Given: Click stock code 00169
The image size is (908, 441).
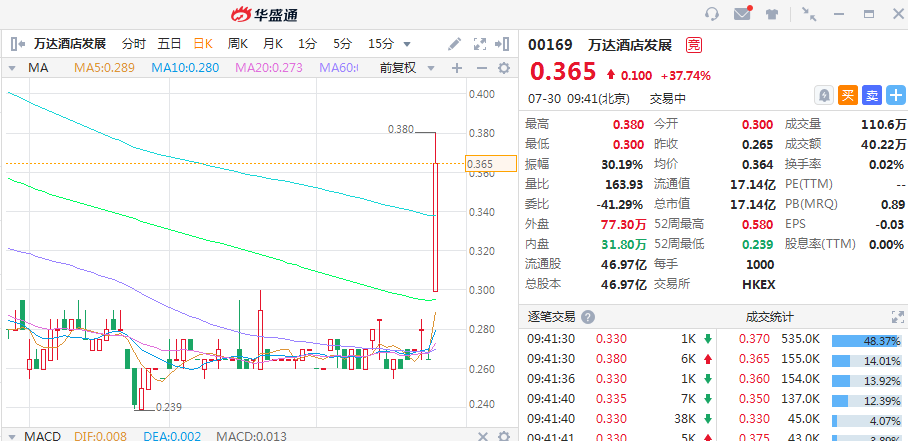Looking at the screenshot, I should [550, 45].
